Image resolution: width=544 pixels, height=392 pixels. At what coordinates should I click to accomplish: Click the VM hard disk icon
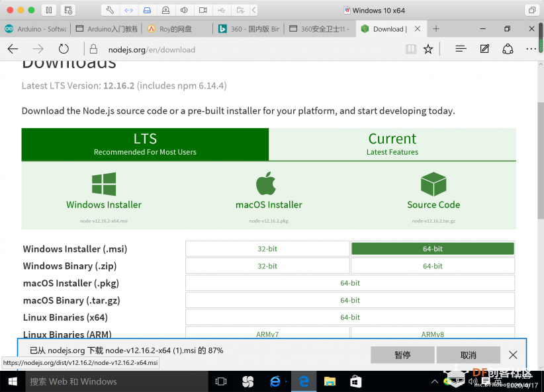(147, 10)
